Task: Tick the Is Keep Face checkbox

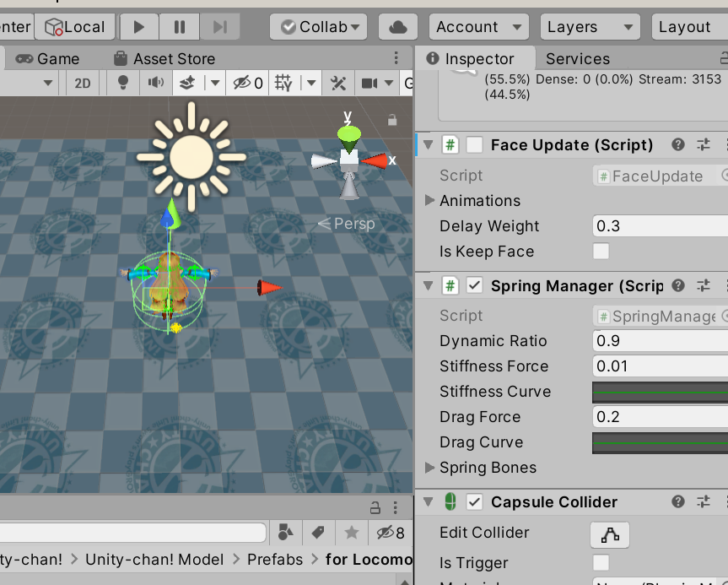Action: (601, 252)
